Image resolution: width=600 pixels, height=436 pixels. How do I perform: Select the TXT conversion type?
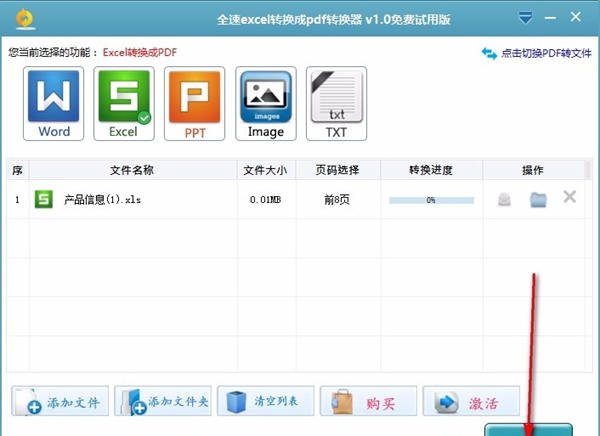point(336,103)
